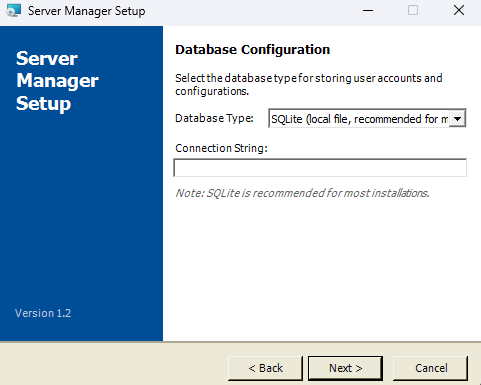The width and height of the screenshot is (481, 385).
Task: Click the SQLite recommendation note
Action: click(x=302, y=193)
